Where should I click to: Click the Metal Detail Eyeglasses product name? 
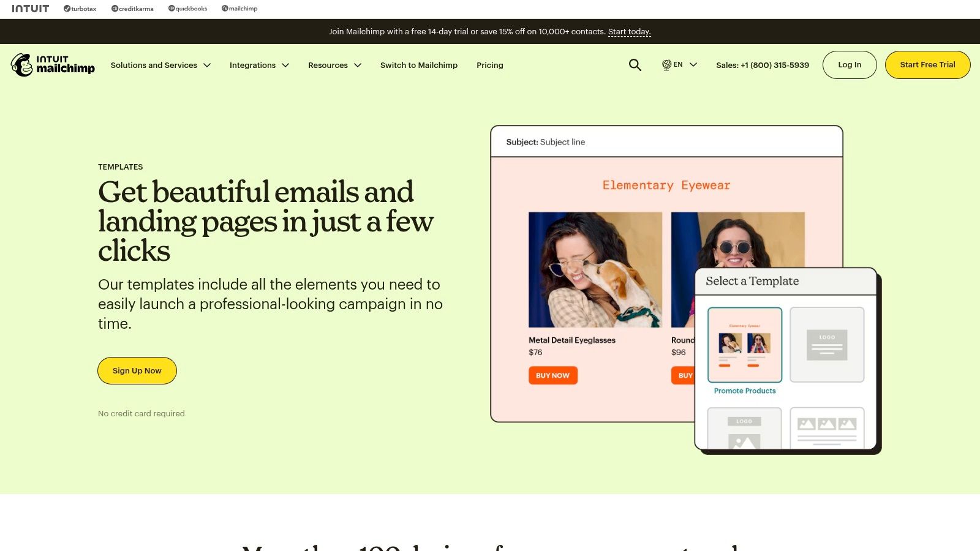coord(572,340)
